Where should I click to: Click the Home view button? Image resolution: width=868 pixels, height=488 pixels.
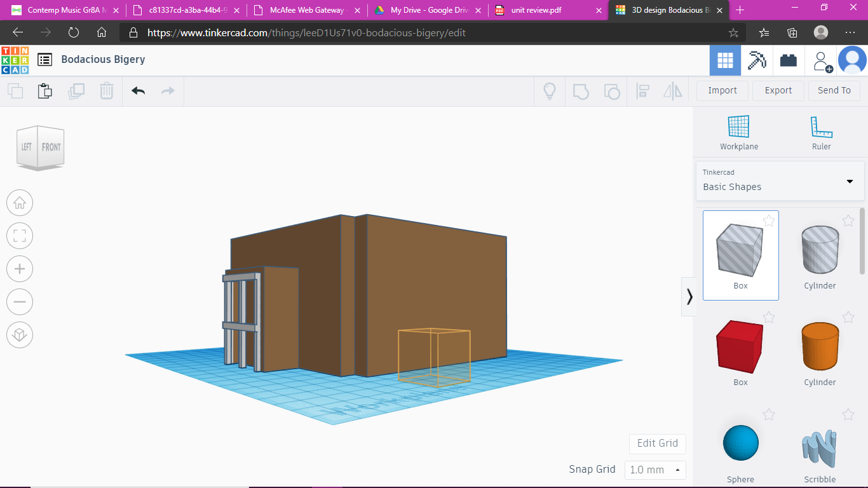click(20, 203)
